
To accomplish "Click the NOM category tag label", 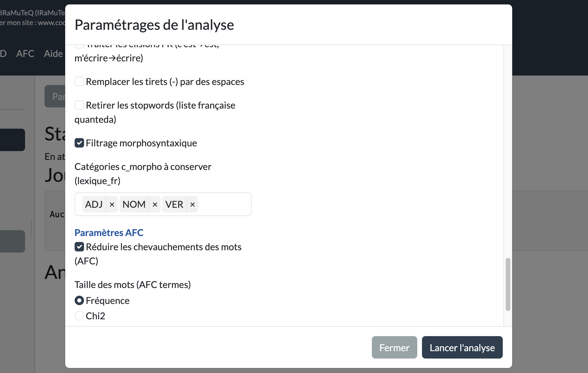I will point(134,205).
